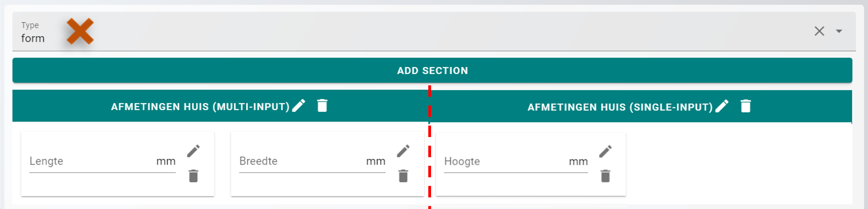
Task: Remove the Hoogte field
Action: [605, 176]
